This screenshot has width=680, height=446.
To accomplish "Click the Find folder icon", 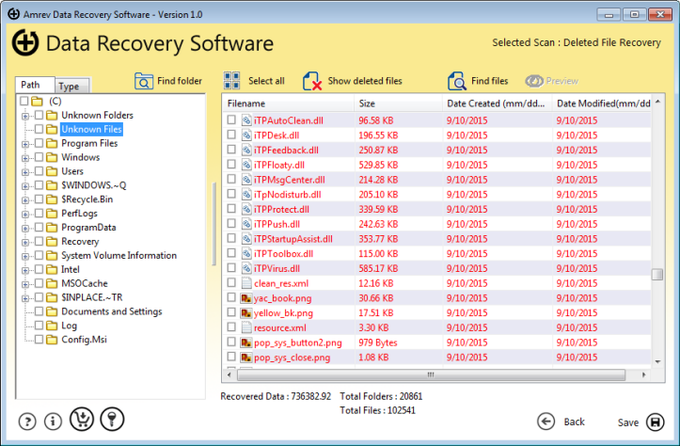I will (x=144, y=81).
